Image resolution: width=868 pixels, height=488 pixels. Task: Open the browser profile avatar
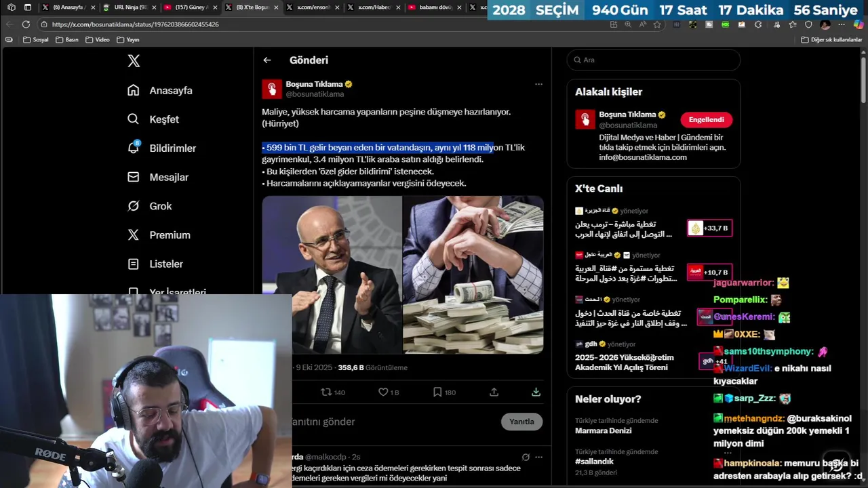tap(825, 24)
